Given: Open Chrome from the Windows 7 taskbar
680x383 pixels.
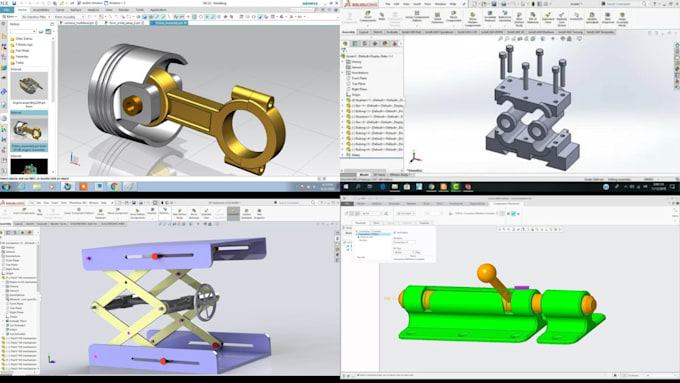Looking at the screenshot, I should pos(114,187).
